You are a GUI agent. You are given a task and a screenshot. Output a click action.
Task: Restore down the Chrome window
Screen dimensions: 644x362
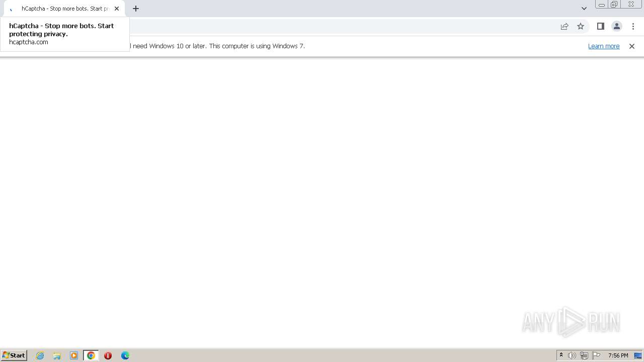614,5
